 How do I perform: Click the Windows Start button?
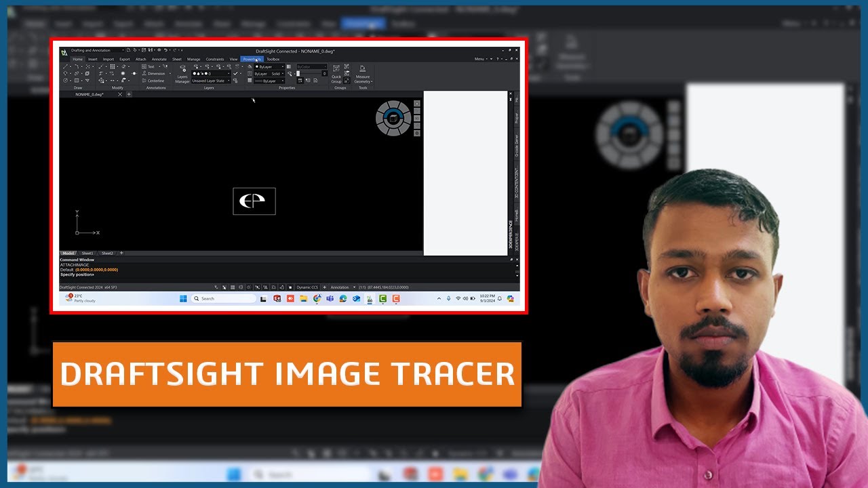pos(183,298)
